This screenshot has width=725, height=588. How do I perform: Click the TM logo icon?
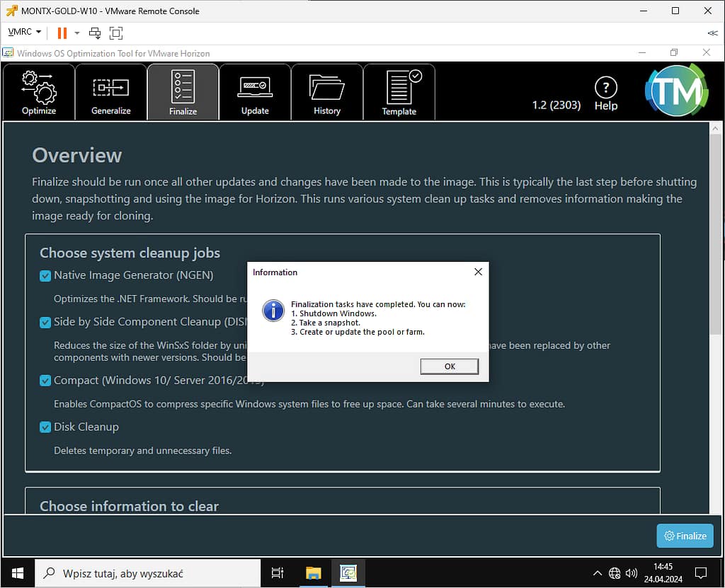675,91
